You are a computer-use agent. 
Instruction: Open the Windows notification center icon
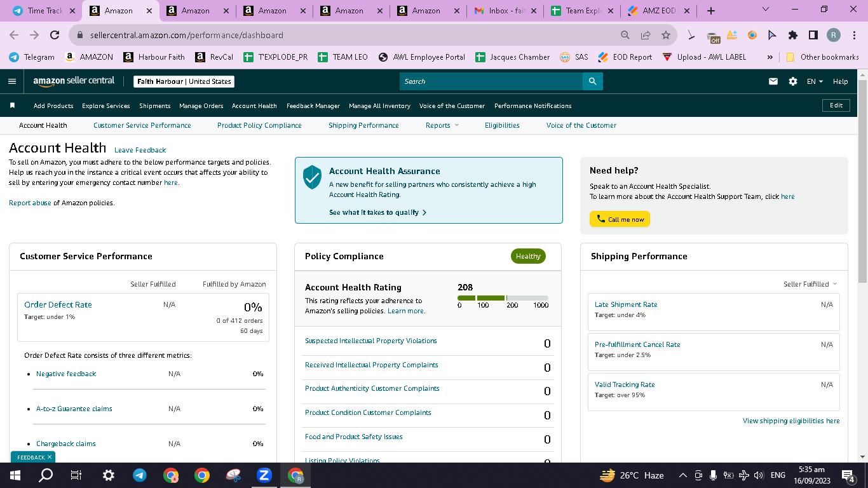tap(847, 475)
